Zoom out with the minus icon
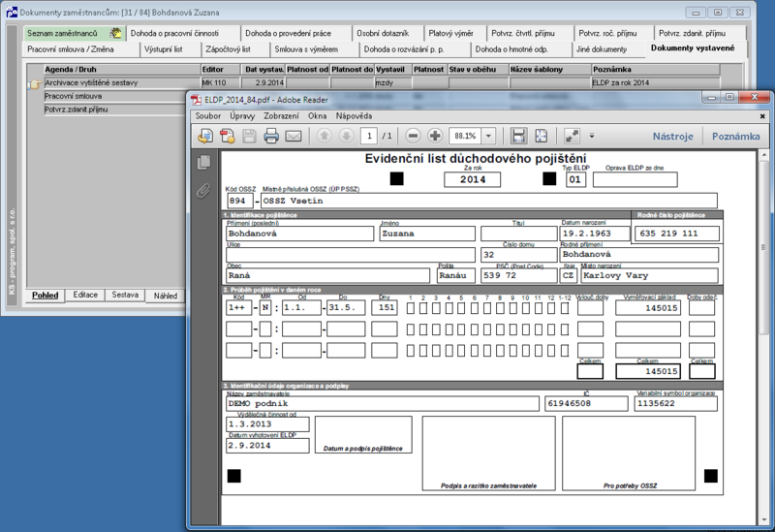 (x=414, y=136)
